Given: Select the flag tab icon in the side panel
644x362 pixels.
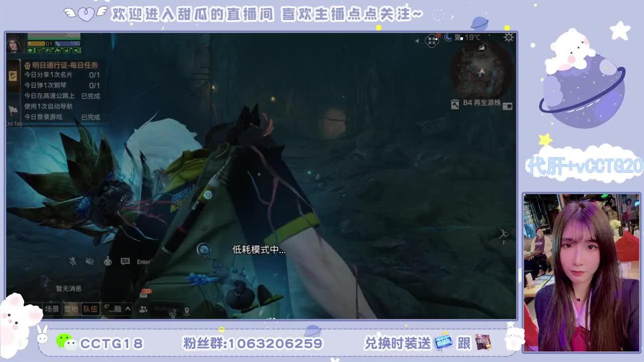Looking at the screenshot, I should point(13,110).
